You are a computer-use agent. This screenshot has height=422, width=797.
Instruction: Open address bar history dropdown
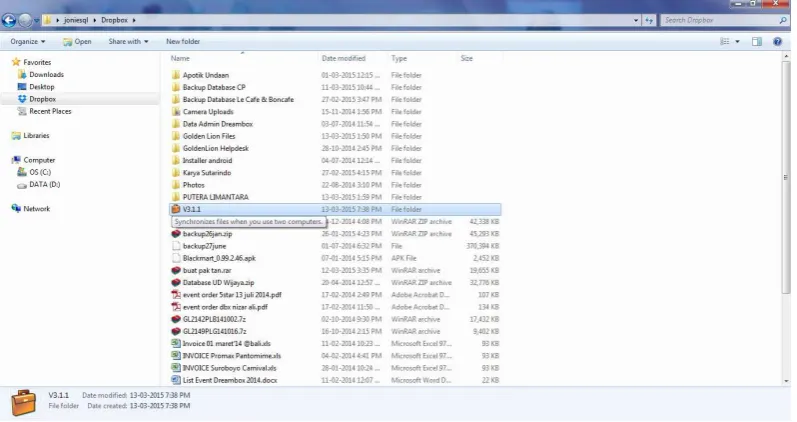pos(636,20)
